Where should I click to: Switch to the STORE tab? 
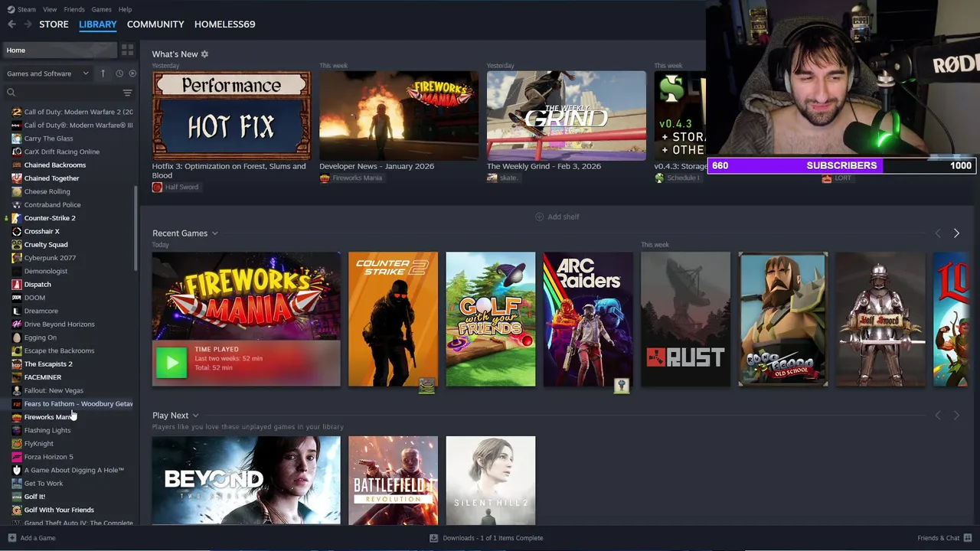54,24
